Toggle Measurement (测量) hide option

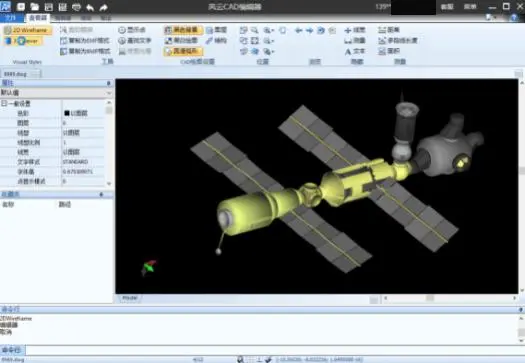tap(355, 41)
